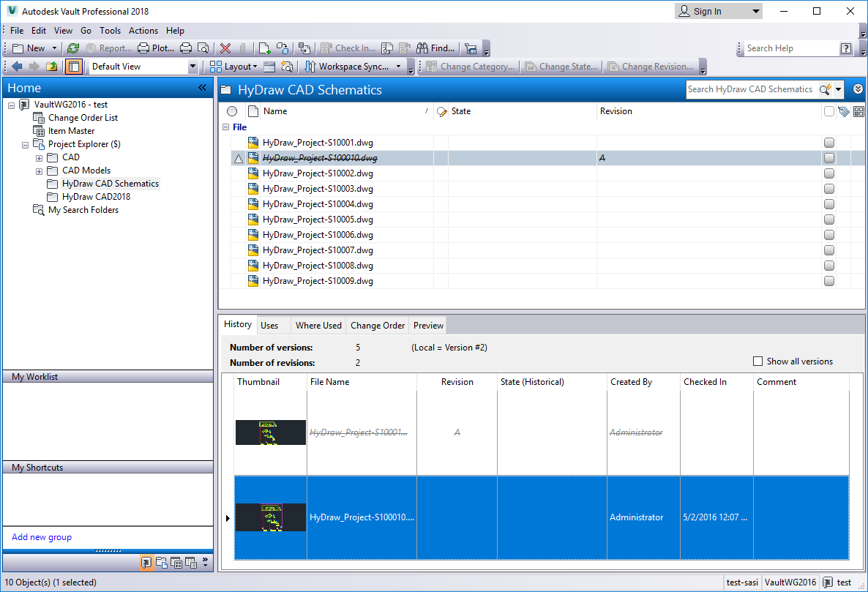Refresh the view using the Refresh icon
868x592 pixels.
click(x=72, y=48)
